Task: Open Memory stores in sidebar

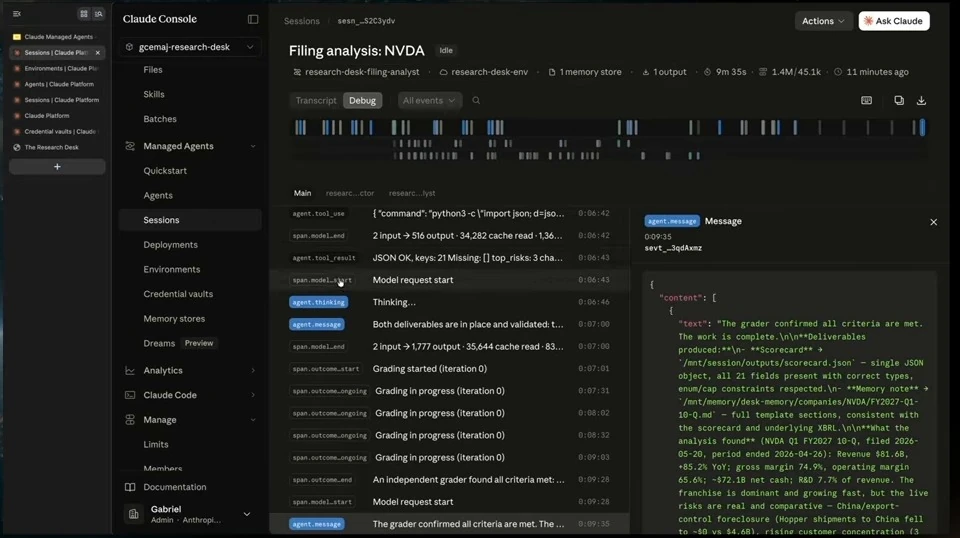Action: pyautogui.click(x=174, y=319)
